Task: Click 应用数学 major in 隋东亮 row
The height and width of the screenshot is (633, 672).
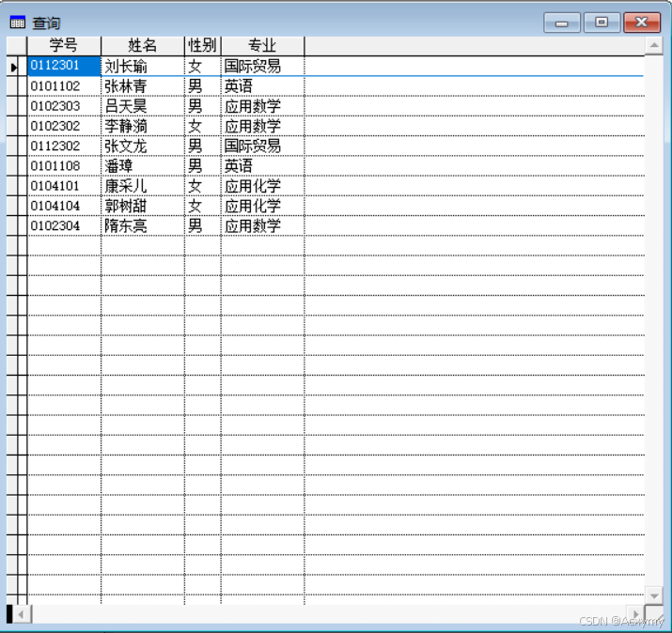Action: (263, 225)
